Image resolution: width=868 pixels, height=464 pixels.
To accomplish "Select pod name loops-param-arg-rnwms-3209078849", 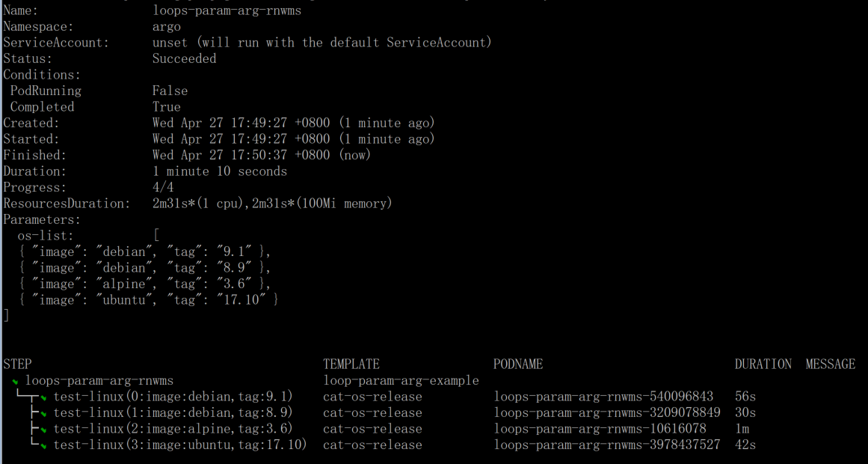I will [607, 413].
